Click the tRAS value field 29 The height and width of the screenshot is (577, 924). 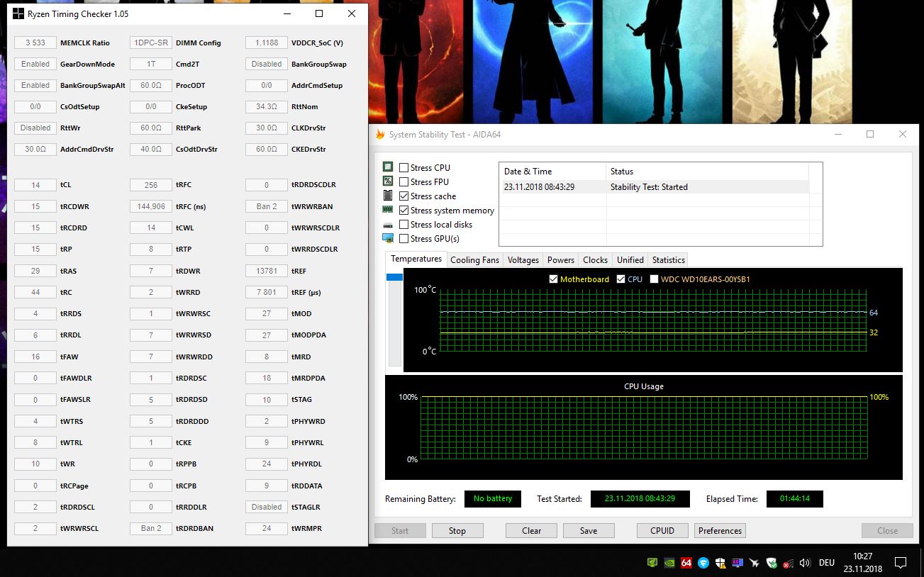(35, 271)
